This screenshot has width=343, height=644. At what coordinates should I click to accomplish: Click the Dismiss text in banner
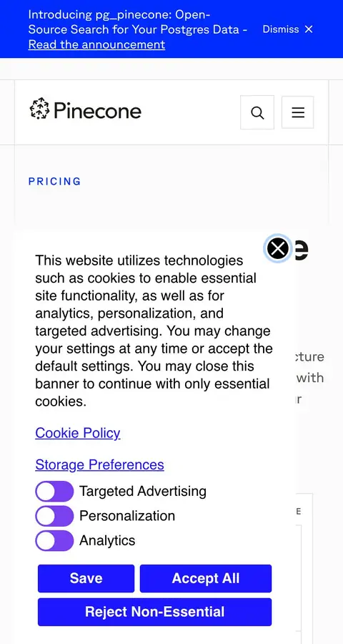281,29
